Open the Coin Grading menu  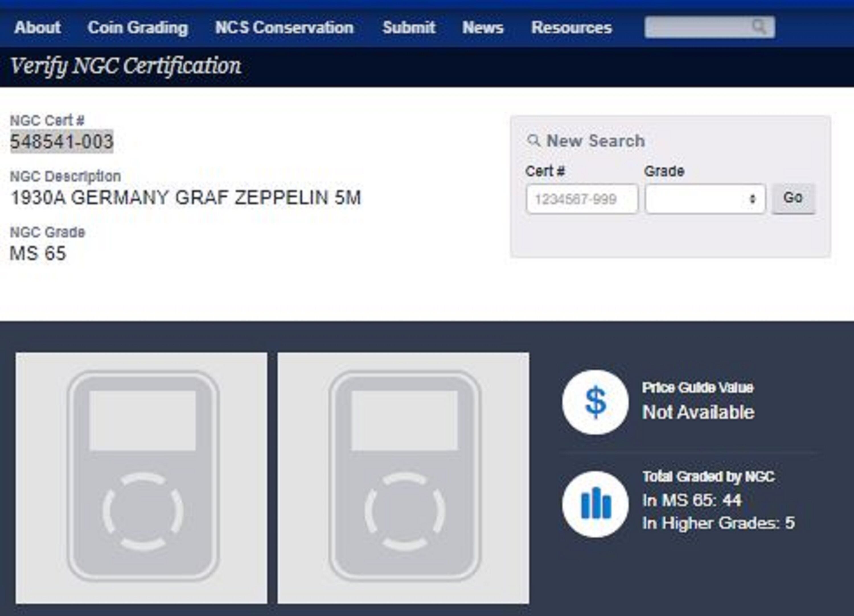[138, 27]
